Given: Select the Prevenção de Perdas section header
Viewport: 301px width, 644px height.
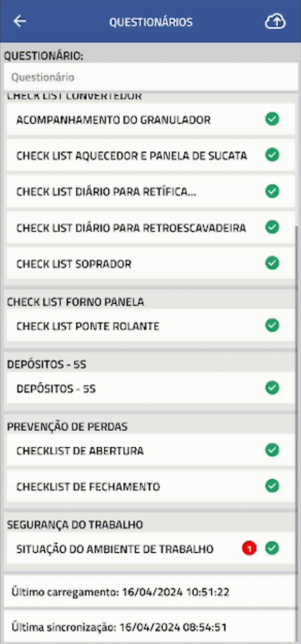Looking at the screenshot, I should click(67, 427).
